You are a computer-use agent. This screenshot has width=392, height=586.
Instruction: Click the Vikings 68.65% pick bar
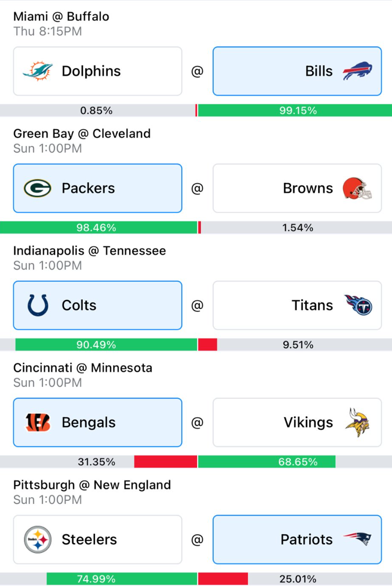pyautogui.click(x=266, y=462)
